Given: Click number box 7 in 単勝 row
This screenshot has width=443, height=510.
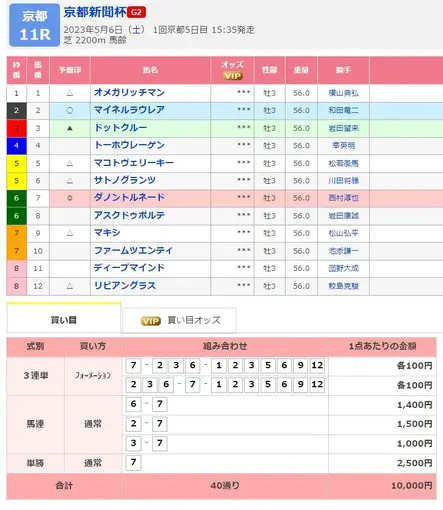Looking at the screenshot, I should (133, 462).
